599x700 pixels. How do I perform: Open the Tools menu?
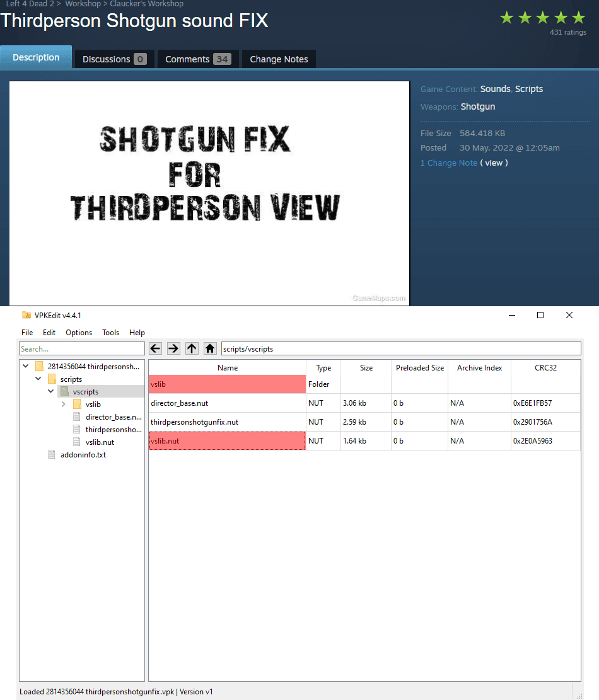click(110, 333)
